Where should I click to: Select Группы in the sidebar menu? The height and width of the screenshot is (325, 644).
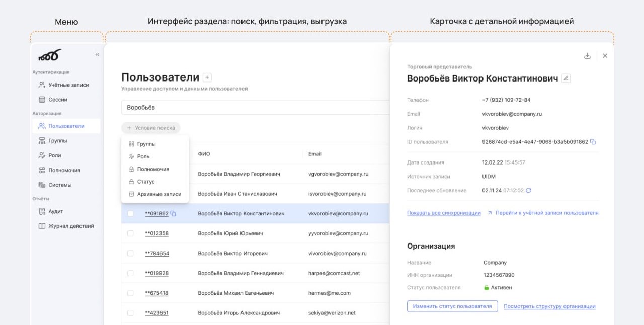pyautogui.click(x=57, y=141)
